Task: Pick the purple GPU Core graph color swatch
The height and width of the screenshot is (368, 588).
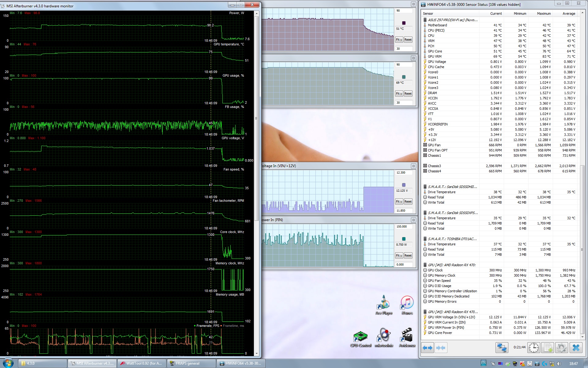Action: (x=404, y=23)
